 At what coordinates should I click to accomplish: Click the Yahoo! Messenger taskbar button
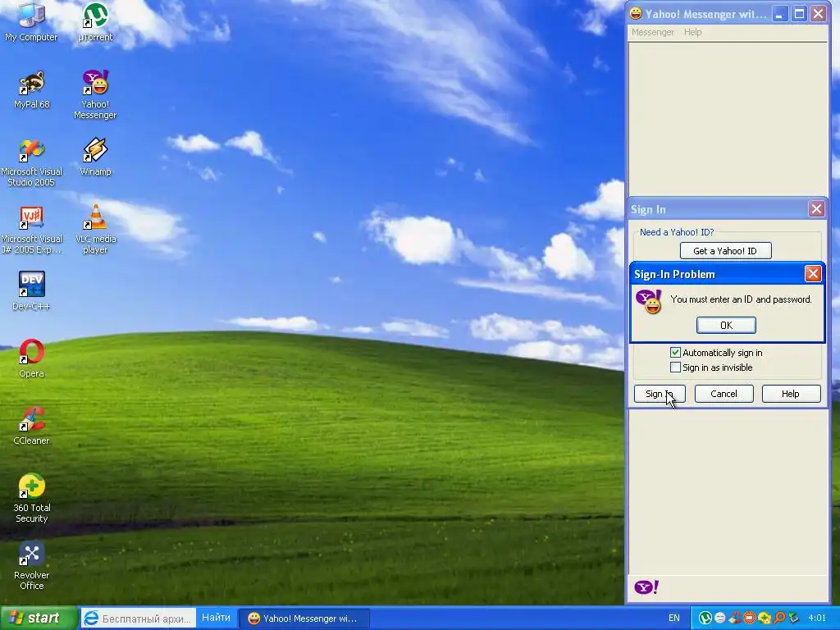click(x=304, y=619)
